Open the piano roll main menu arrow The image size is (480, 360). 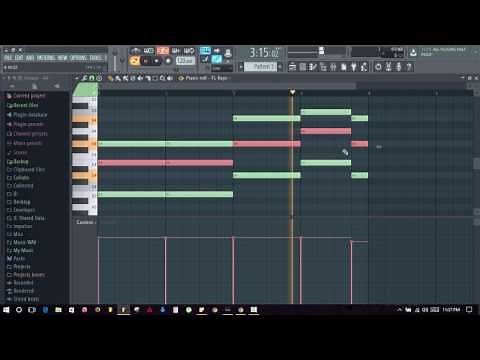[77, 78]
